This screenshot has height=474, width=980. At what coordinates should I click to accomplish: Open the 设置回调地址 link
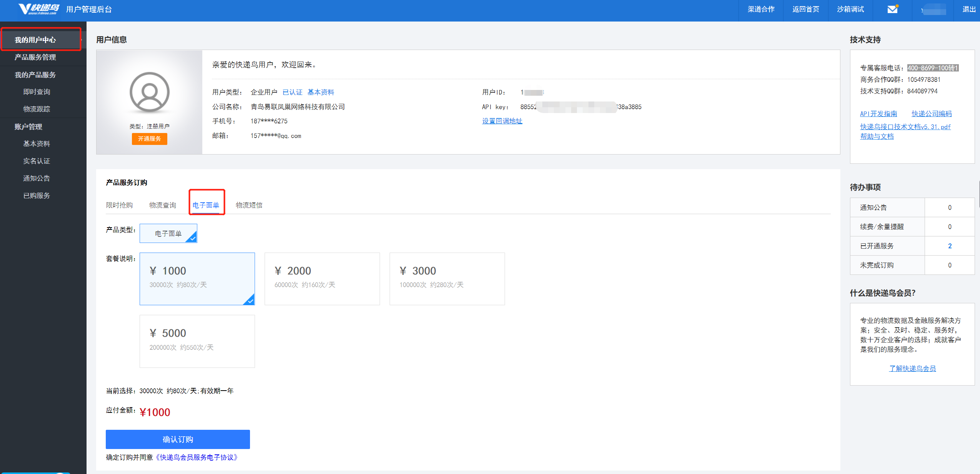point(502,121)
